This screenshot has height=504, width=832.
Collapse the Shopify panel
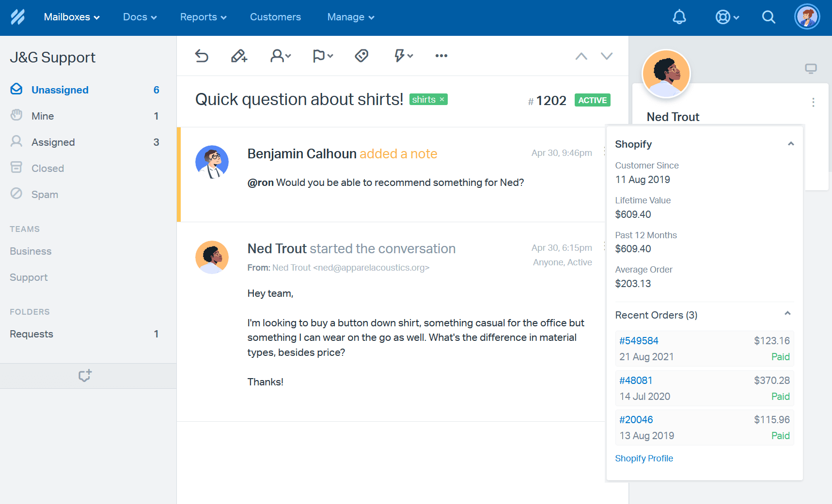click(x=791, y=144)
